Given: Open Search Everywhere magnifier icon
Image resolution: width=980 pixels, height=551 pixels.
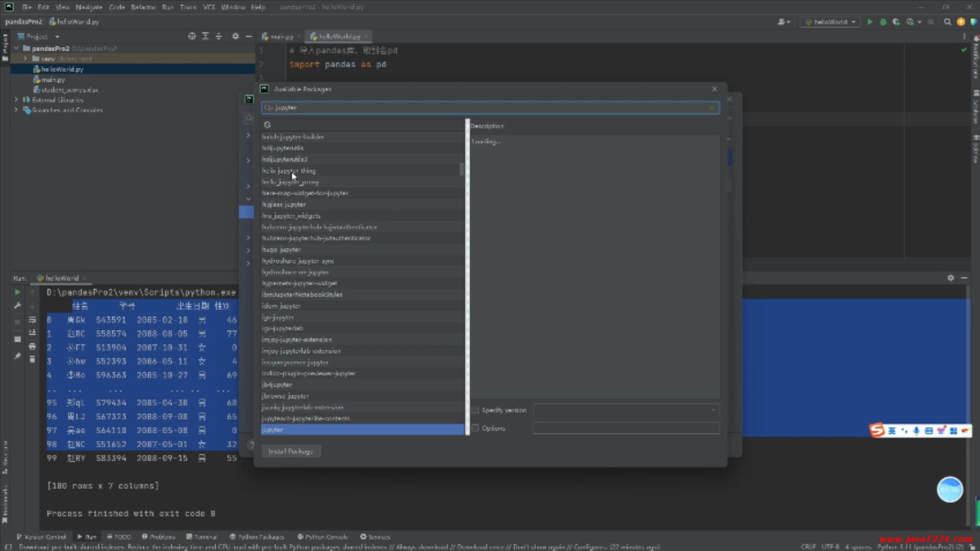Looking at the screenshot, I should (947, 22).
